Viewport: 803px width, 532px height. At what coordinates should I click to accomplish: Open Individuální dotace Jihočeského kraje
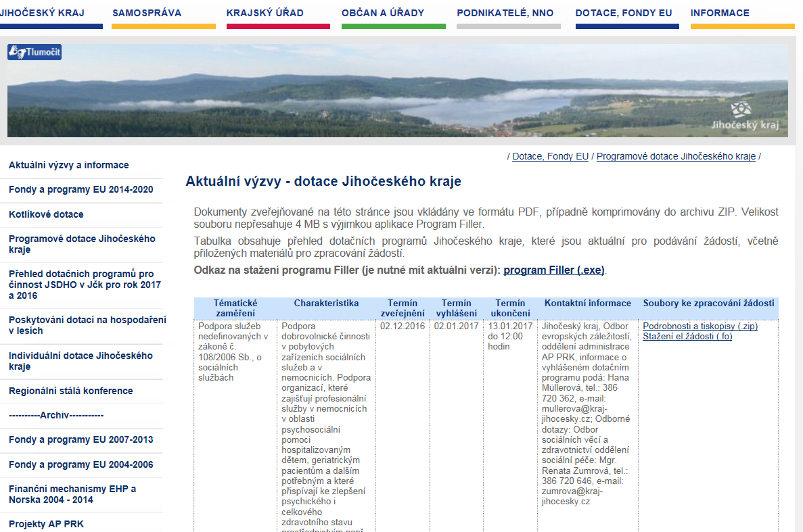(81, 360)
